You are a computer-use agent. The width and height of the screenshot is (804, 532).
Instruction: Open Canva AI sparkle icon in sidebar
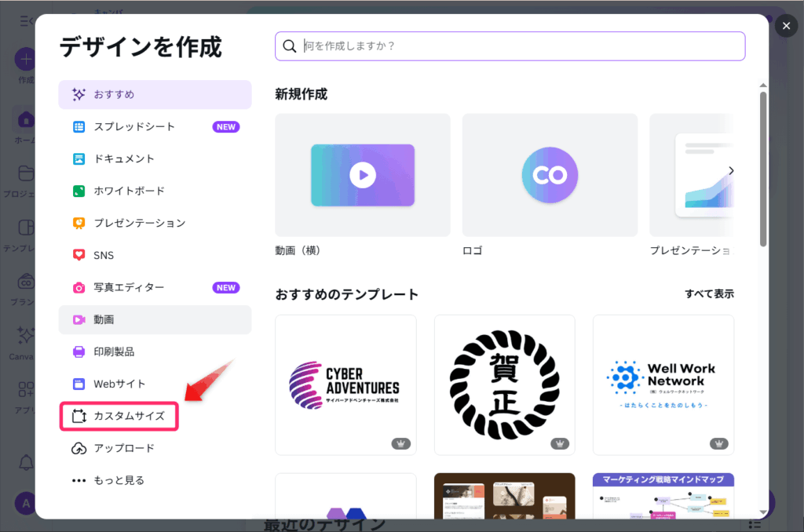click(x=26, y=336)
